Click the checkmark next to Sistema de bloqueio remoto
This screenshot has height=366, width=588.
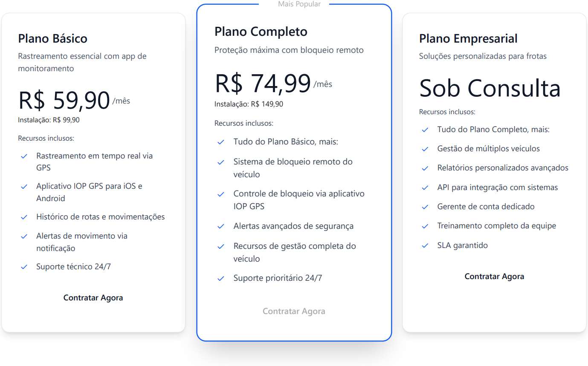click(221, 162)
